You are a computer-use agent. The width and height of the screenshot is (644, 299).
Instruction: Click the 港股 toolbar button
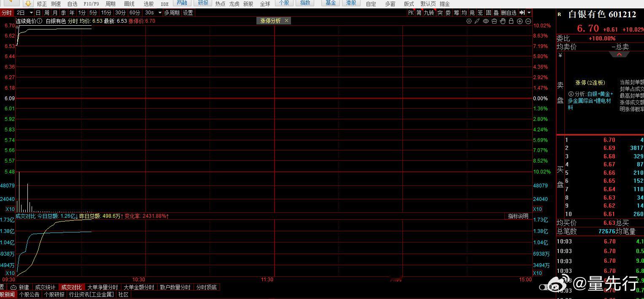pos(351,3)
